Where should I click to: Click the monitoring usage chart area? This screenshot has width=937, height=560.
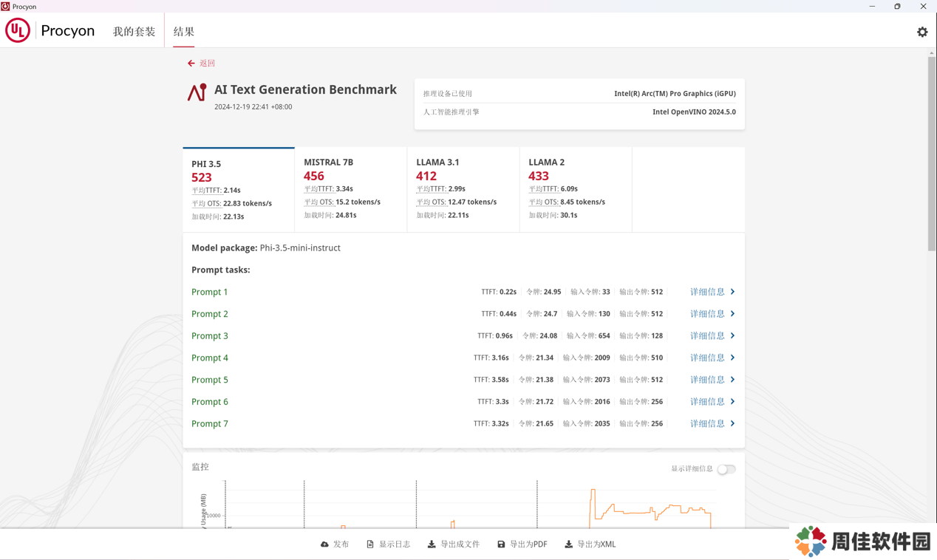(x=466, y=506)
